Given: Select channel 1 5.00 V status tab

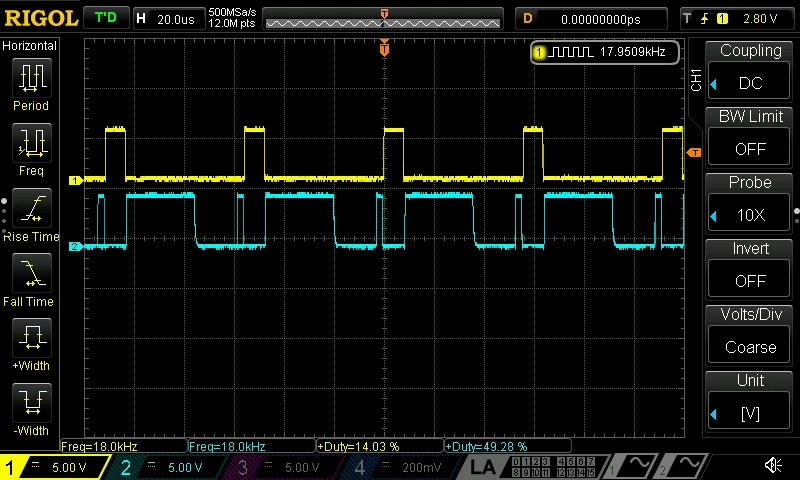Looking at the screenshot, I should pos(54,467).
